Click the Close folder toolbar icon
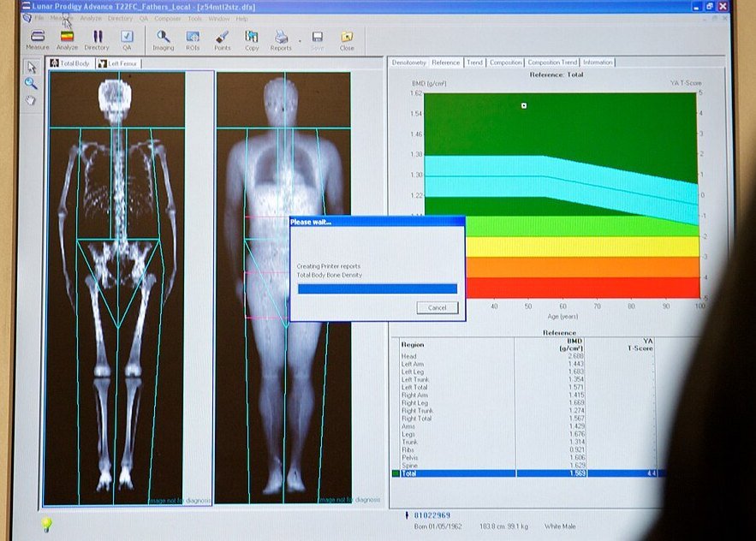Viewport: 756px width, 541px height. (x=347, y=40)
